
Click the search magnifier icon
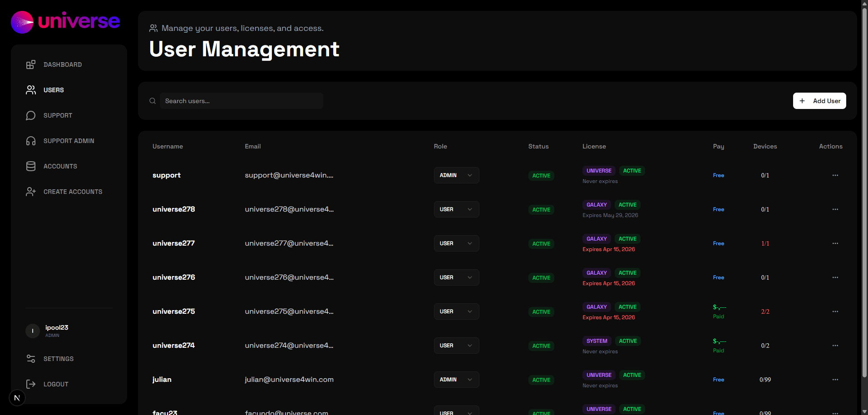[153, 101]
